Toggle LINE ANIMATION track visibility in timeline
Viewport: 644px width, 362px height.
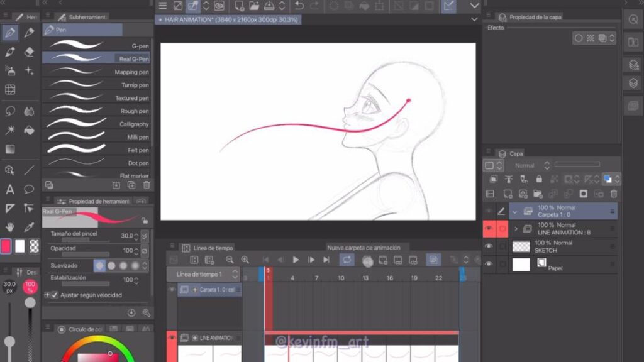[172, 337]
